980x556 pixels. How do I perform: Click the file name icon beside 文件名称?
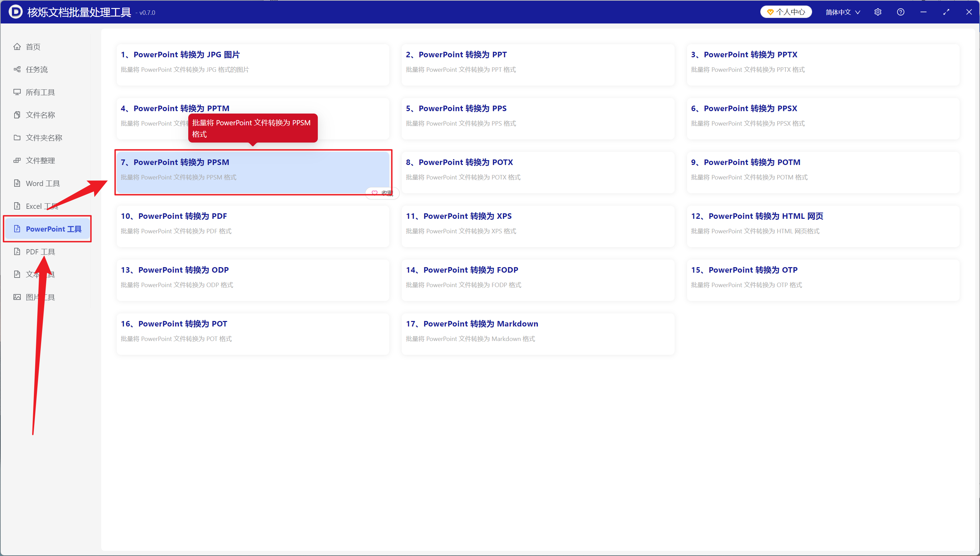[17, 115]
